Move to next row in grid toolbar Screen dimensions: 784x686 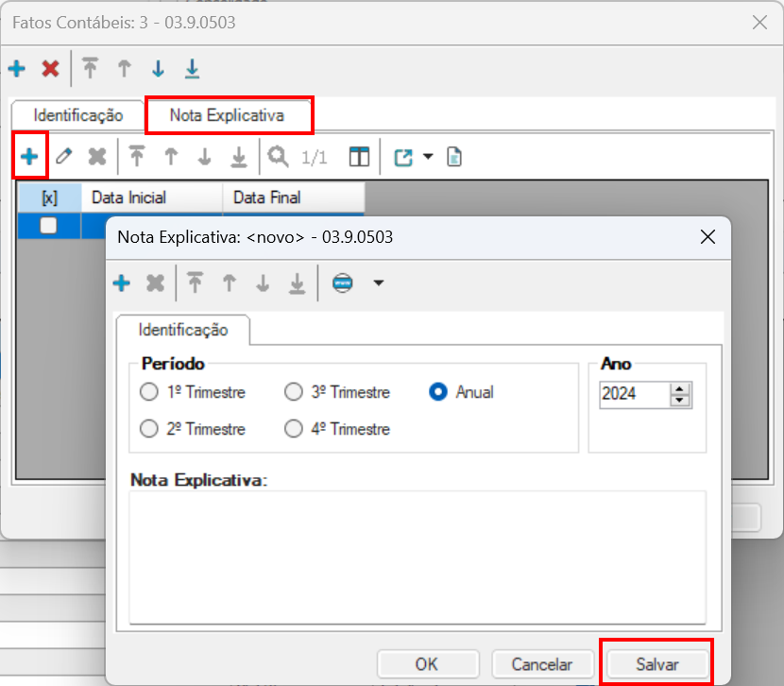204,157
